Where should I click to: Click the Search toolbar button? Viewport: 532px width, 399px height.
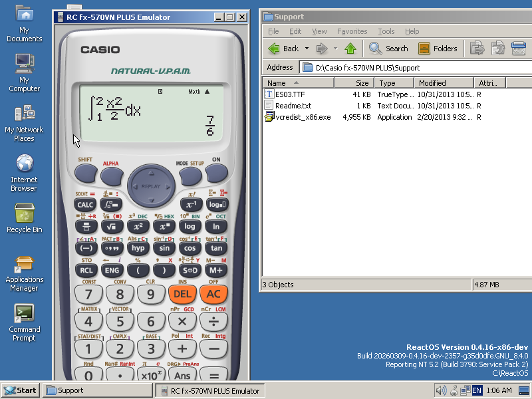(x=388, y=48)
